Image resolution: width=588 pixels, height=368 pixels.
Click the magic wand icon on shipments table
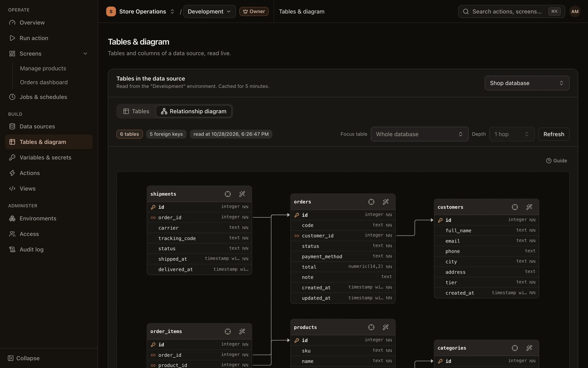[x=242, y=194]
